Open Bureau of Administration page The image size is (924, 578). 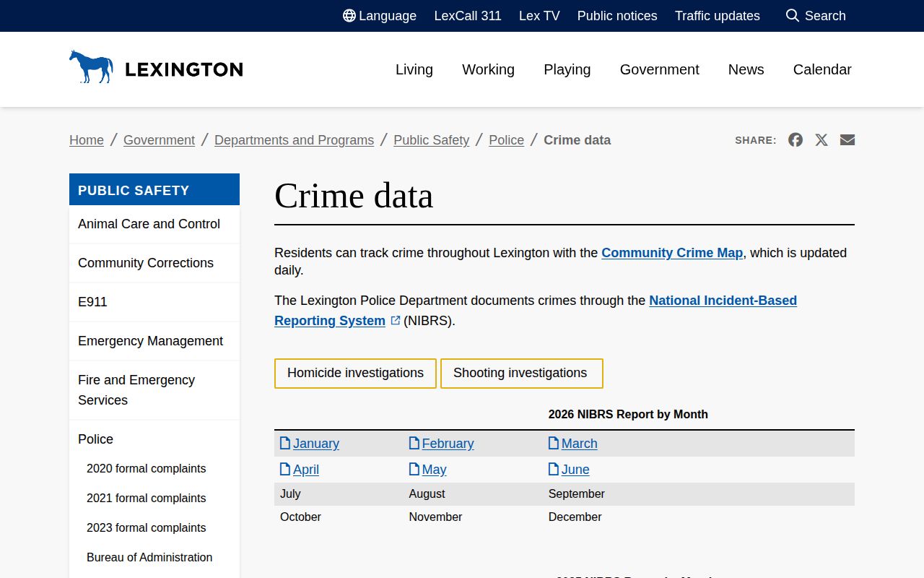[149, 557]
